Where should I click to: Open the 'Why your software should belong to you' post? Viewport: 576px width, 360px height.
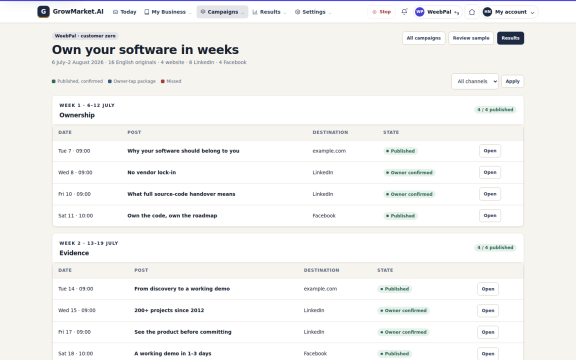click(490, 151)
